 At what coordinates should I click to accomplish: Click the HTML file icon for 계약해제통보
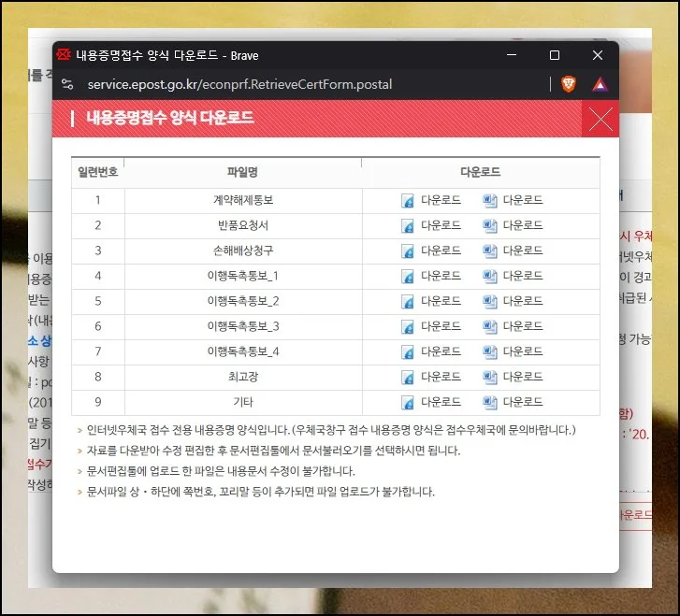[x=407, y=200]
